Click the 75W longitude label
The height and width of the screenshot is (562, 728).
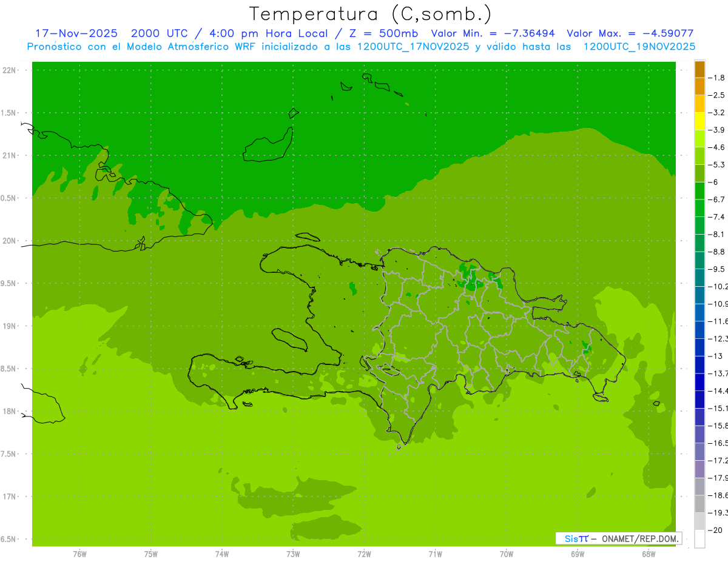coord(151,554)
